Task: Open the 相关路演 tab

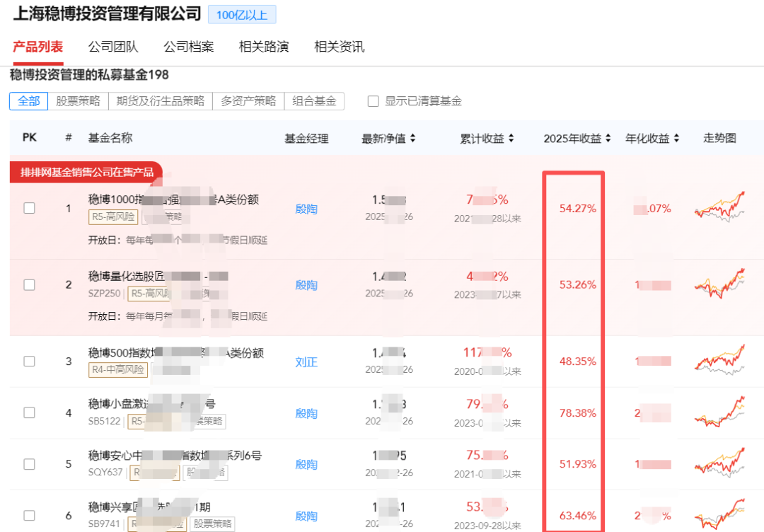Action: point(264,47)
